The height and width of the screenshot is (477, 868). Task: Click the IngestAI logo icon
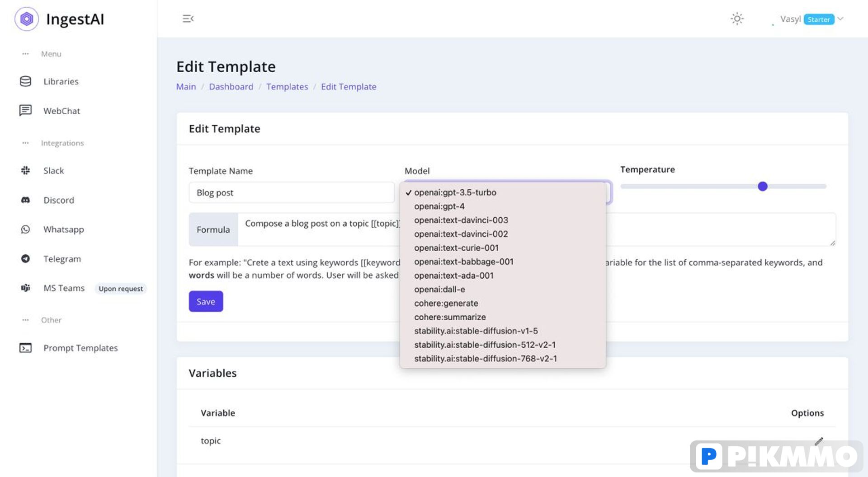pyautogui.click(x=27, y=19)
